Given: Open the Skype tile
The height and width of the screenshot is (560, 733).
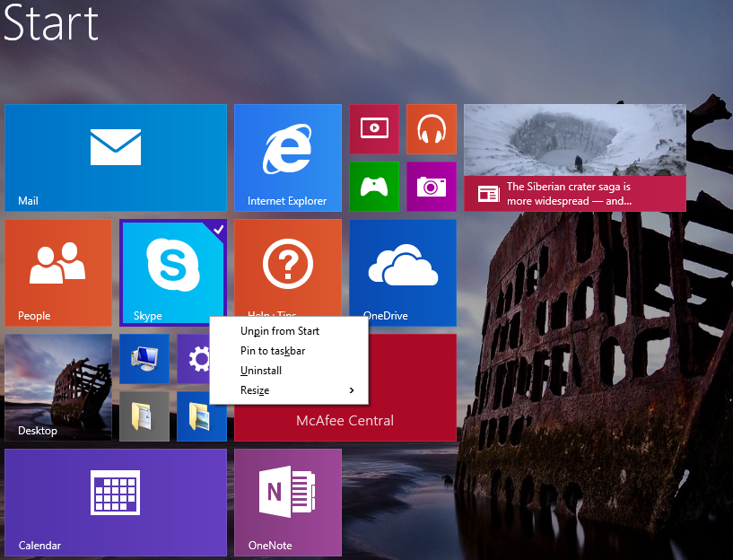Looking at the screenshot, I should coord(172,273).
